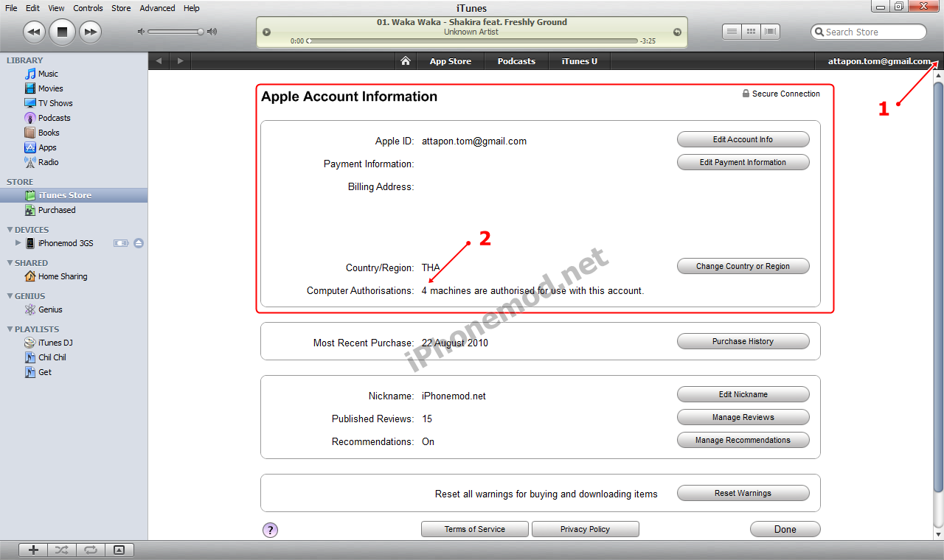The width and height of the screenshot is (944, 560).
Task: Open the iTunes U tab
Action: point(580,61)
